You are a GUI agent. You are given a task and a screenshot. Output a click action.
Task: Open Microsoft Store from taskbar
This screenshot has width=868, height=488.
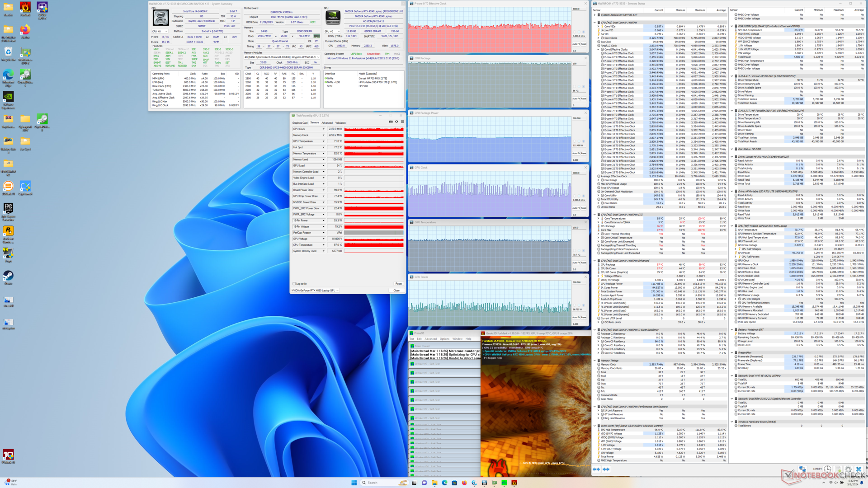[x=454, y=483]
